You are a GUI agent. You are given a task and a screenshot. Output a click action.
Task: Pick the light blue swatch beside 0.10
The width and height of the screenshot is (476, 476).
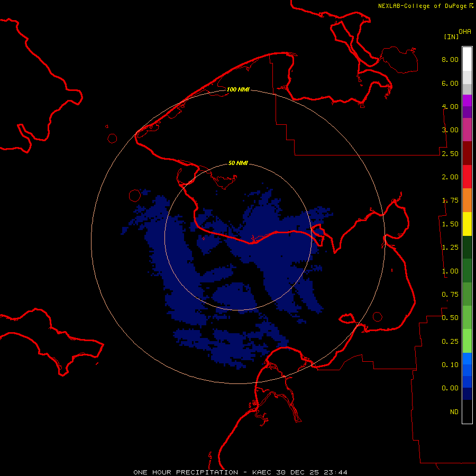click(467, 359)
